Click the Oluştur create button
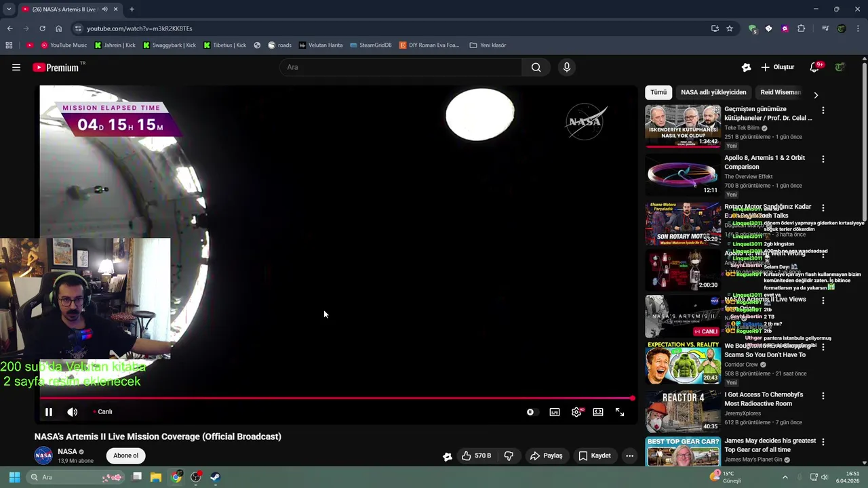Viewport: 868px width, 488px height. [x=778, y=67]
